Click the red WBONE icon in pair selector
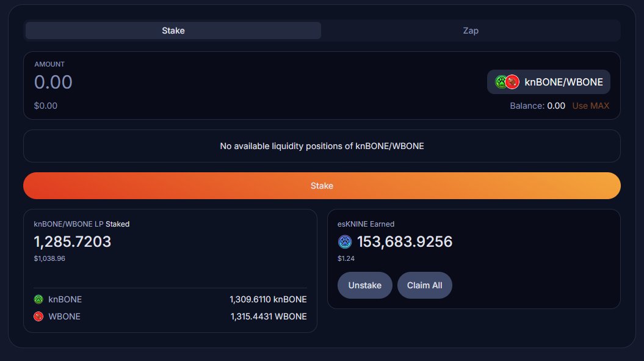Screen dimensions: 644x361 coord(512,82)
